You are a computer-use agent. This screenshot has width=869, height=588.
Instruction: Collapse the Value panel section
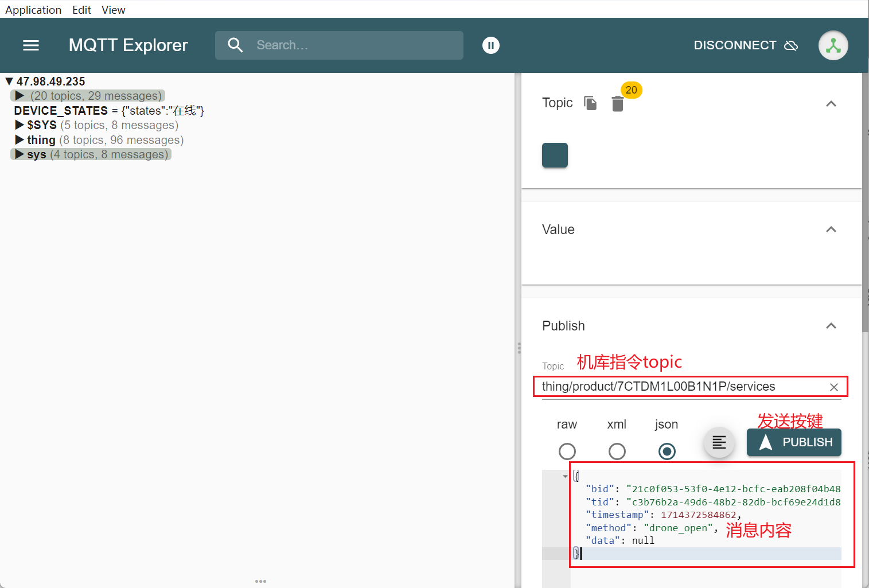tap(831, 229)
